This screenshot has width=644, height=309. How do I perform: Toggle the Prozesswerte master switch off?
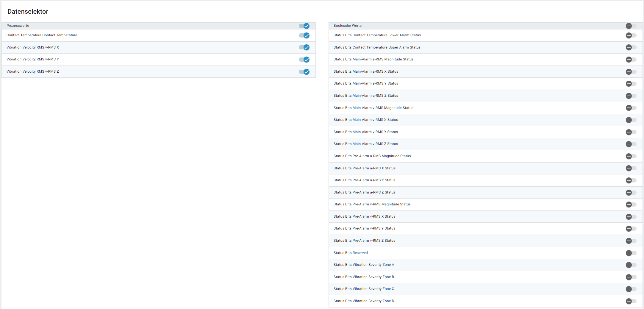(304, 26)
